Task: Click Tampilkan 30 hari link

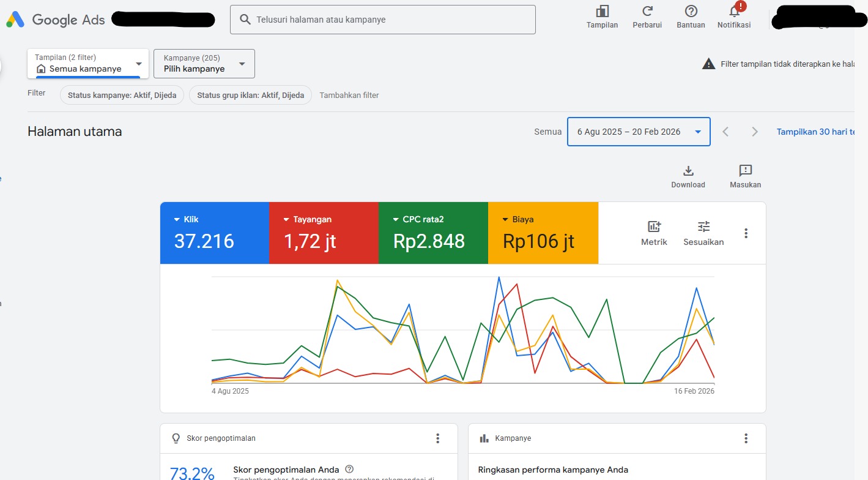Action: (x=815, y=132)
